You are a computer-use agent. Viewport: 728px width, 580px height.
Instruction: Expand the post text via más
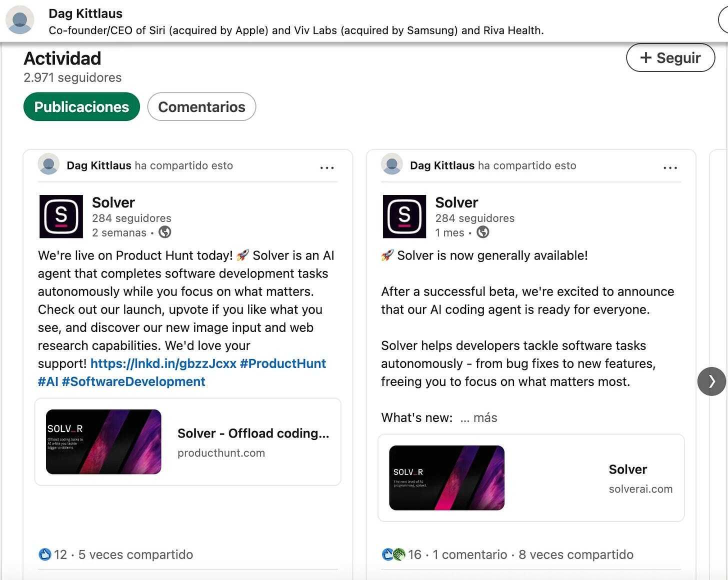point(484,417)
